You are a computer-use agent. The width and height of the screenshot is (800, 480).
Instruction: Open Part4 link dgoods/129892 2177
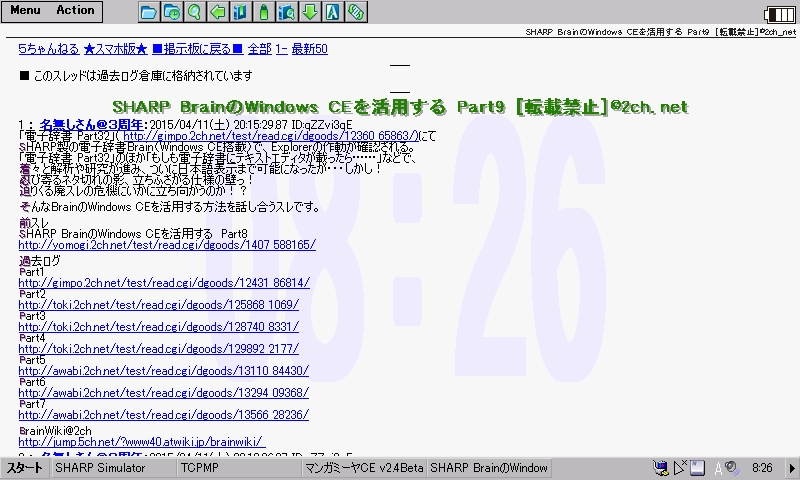click(158, 348)
